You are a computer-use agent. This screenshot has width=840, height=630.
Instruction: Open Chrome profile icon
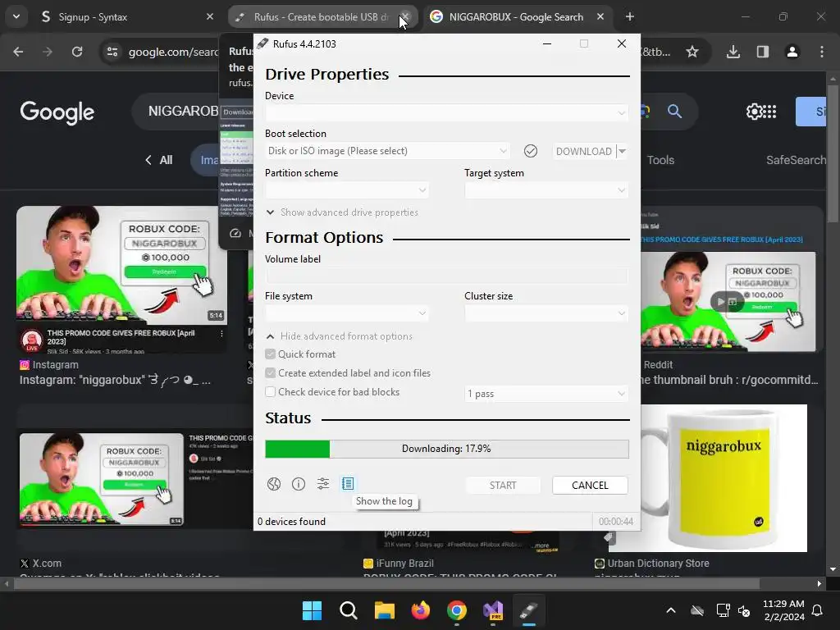pos(792,52)
